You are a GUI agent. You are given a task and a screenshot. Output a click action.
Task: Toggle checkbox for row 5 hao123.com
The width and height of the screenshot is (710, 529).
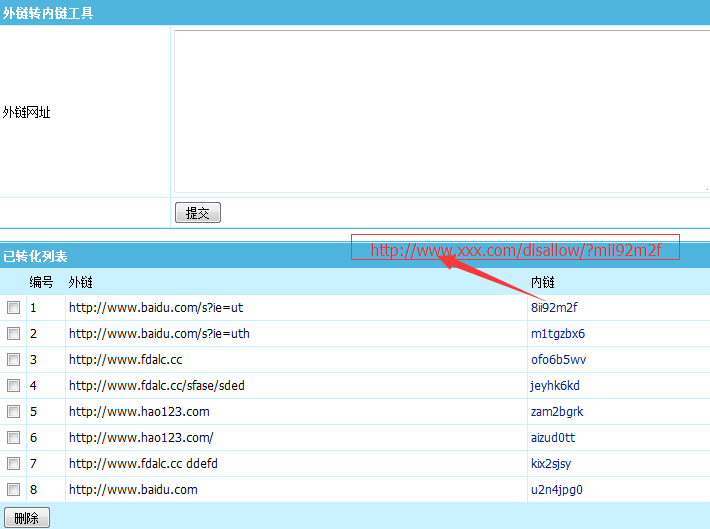(x=14, y=411)
